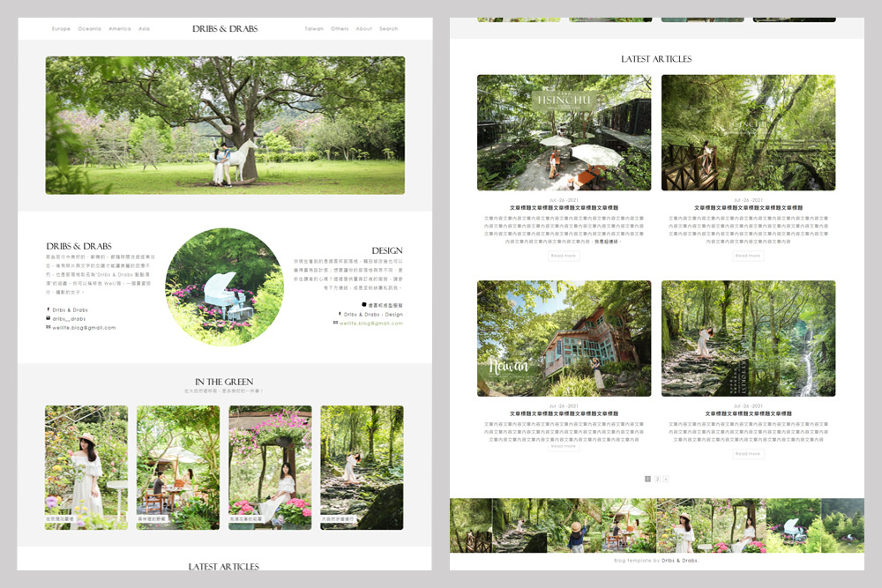882x588 pixels.
Task: Click the Instagram icon beside dribs__drabs
Action: click(x=48, y=318)
